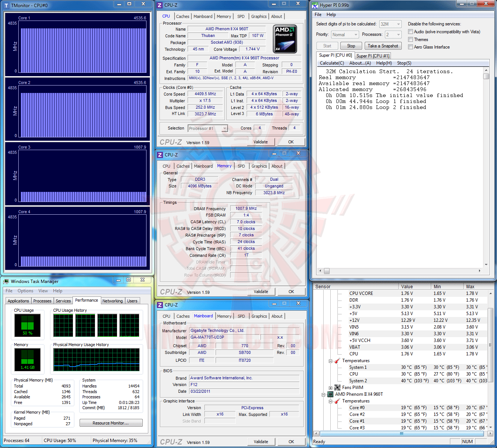Click the Super PI [CPU #1] tab
This screenshot has height=448, width=497.
373,56
